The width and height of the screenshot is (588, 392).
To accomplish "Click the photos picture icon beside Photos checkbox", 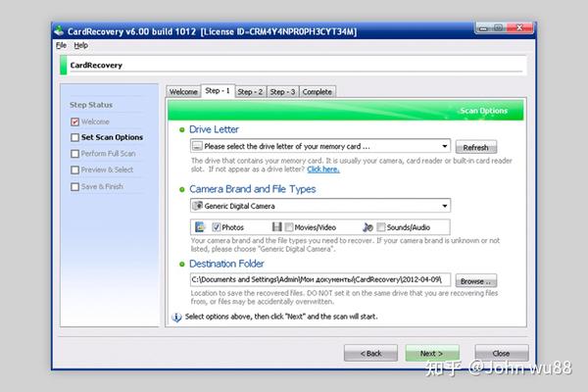I will click(x=200, y=227).
